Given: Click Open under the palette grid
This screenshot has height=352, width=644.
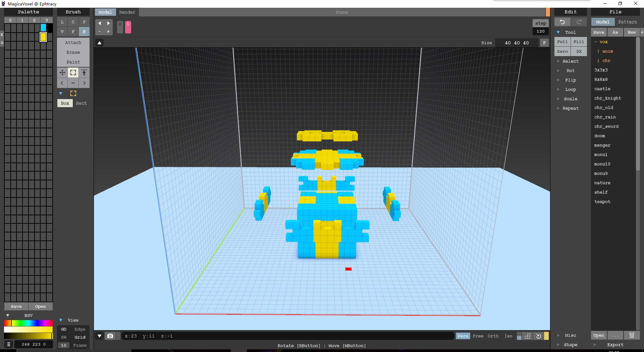Looking at the screenshot, I should 40,306.
